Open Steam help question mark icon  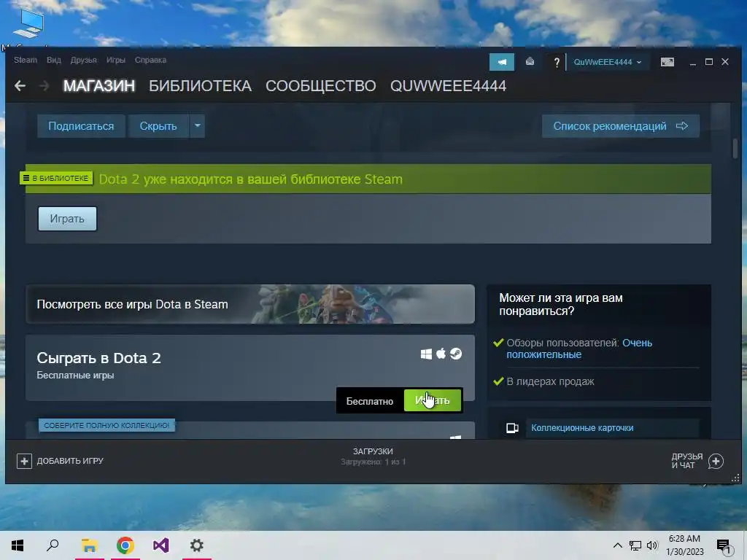pos(556,63)
